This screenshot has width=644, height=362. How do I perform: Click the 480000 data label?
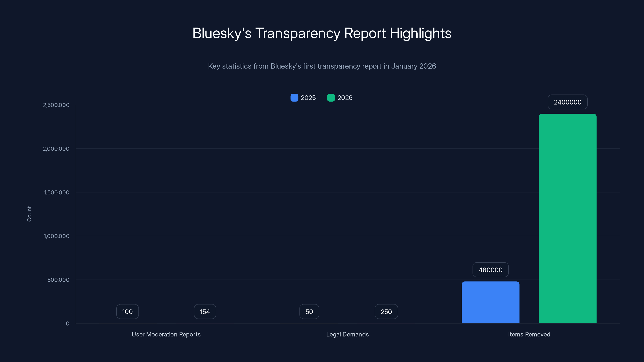[x=490, y=270]
